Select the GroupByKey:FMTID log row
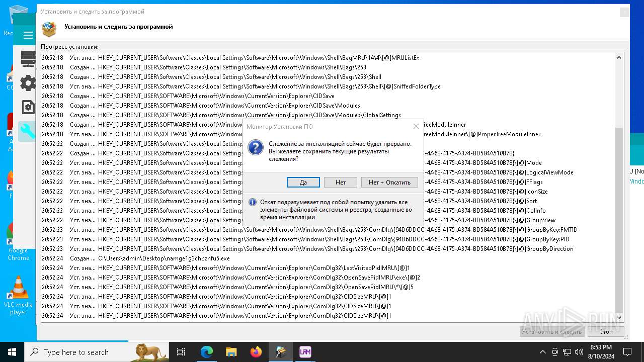Viewport: 644px width, 362px height. [x=328, y=230]
